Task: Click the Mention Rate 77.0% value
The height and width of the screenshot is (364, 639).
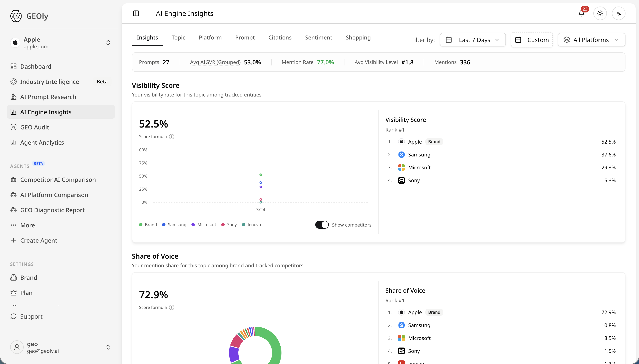Action: coord(325,62)
